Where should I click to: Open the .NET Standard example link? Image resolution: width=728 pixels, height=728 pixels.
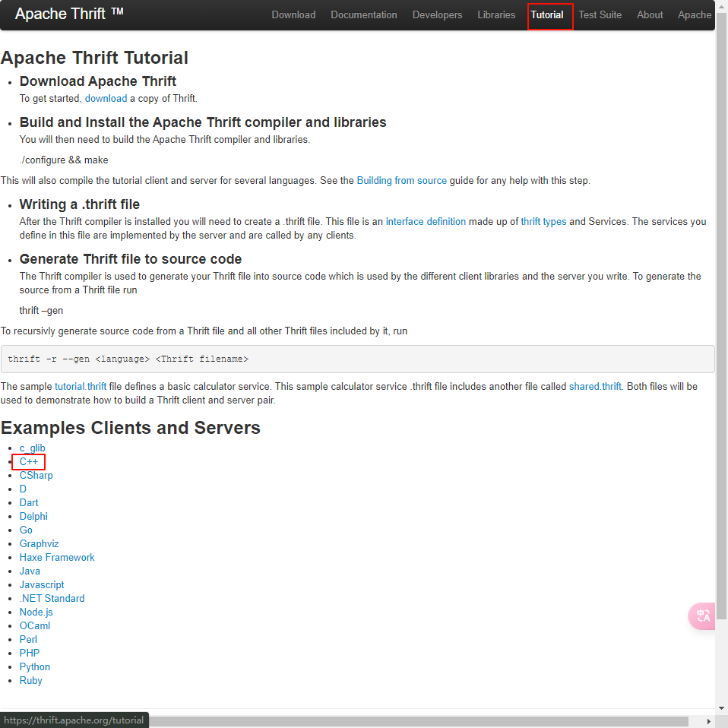tap(52, 599)
